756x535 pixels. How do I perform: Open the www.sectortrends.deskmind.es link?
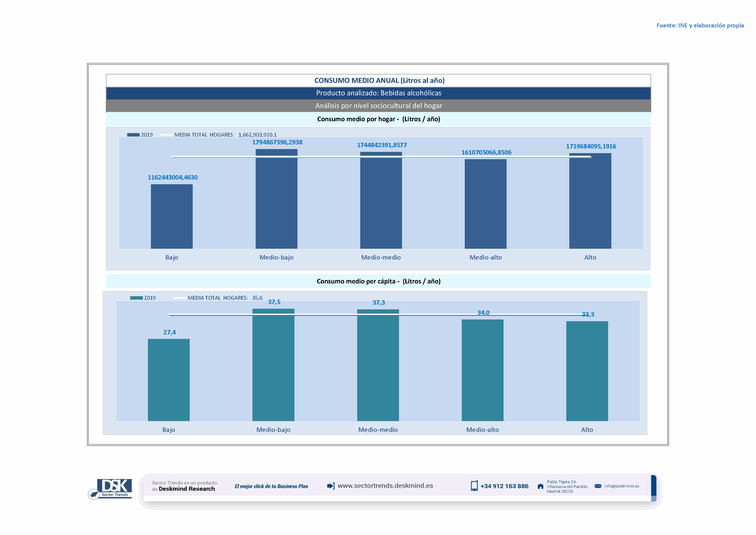385,486
